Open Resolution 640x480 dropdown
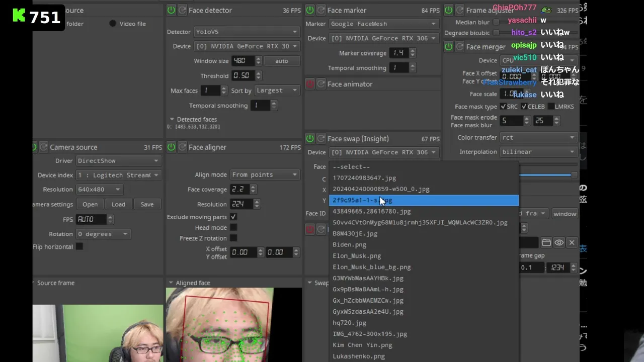The width and height of the screenshot is (644, 362). point(99,190)
